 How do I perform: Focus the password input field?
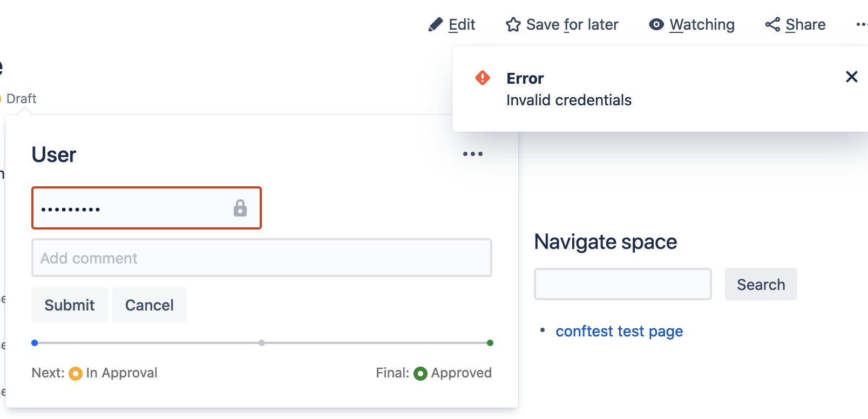[x=146, y=208]
